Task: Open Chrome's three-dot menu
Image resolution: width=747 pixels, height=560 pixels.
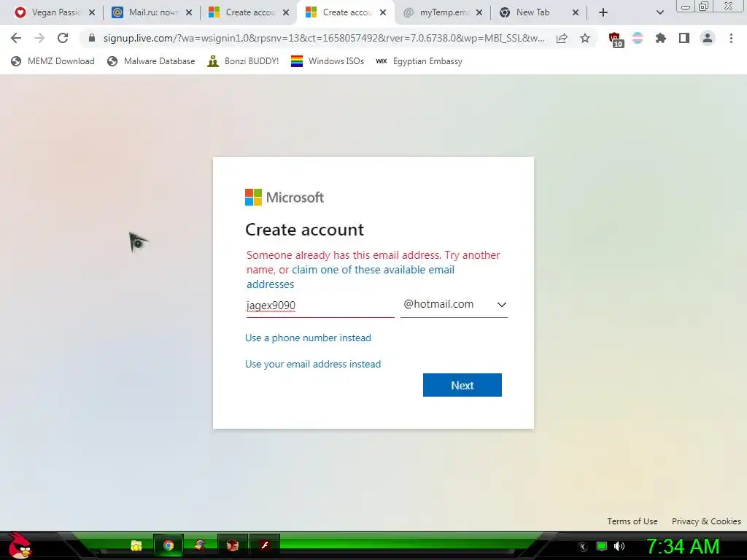Action: [x=731, y=38]
